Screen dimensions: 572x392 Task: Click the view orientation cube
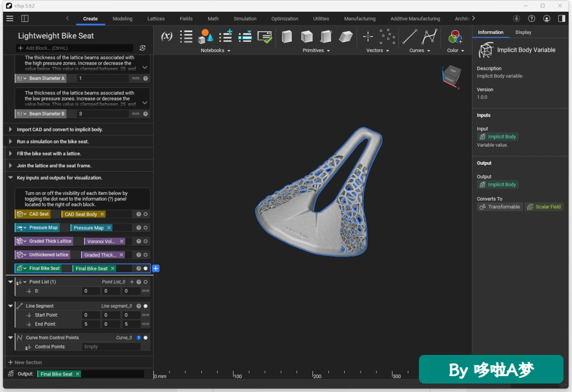(x=451, y=76)
